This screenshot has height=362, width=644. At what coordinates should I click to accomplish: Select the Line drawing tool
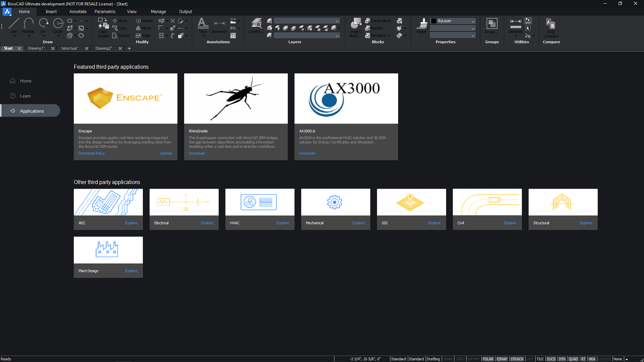[14, 25]
